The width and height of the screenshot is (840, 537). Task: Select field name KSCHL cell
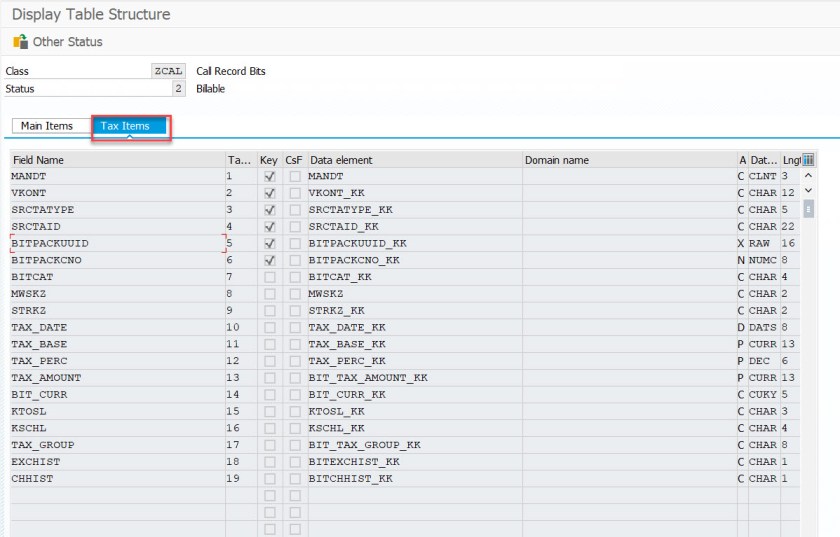(x=117, y=428)
